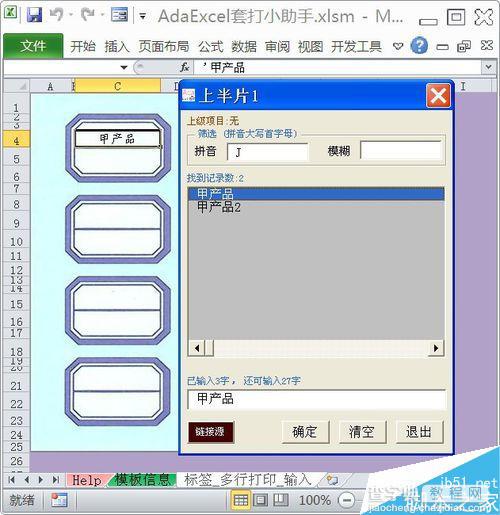Click the fx Insert Function icon
Viewport: 500px width, 515px height.
[184, 68]
